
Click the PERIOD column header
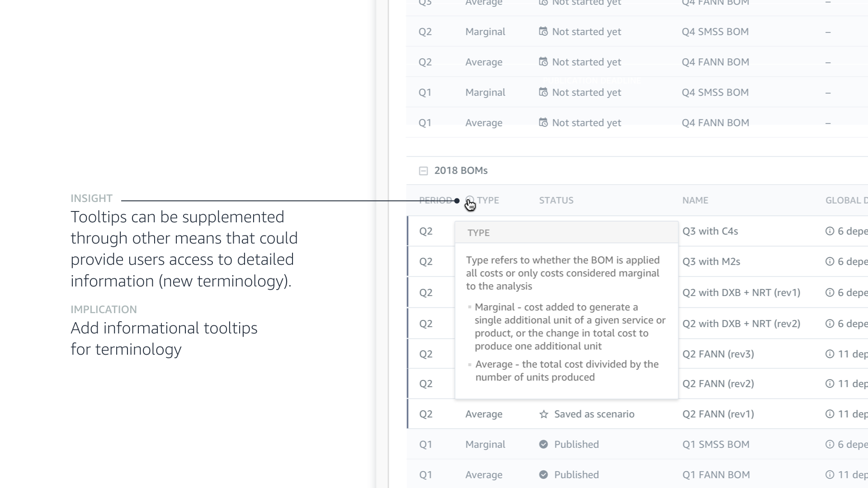[x=435, y=201]
